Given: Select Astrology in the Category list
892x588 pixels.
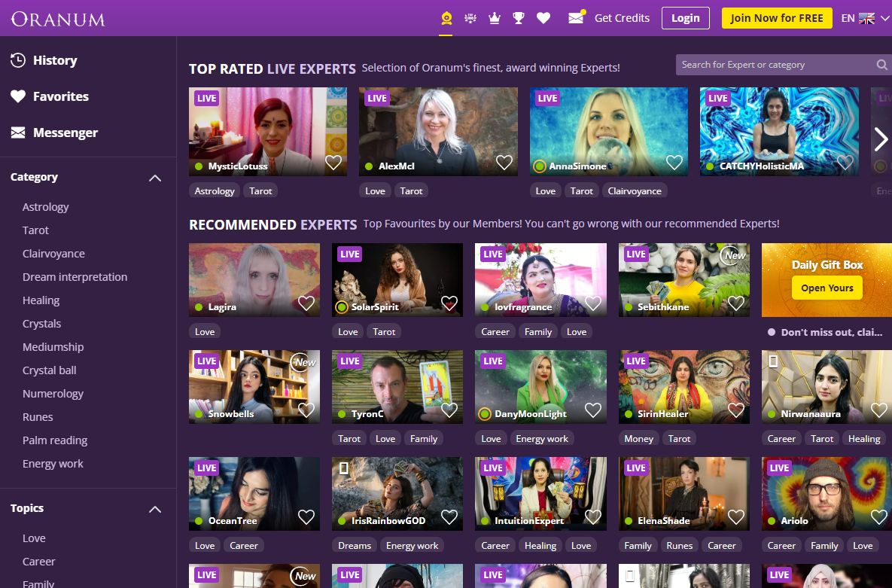Looking at the screenshot, I should [x=45, y=207].
